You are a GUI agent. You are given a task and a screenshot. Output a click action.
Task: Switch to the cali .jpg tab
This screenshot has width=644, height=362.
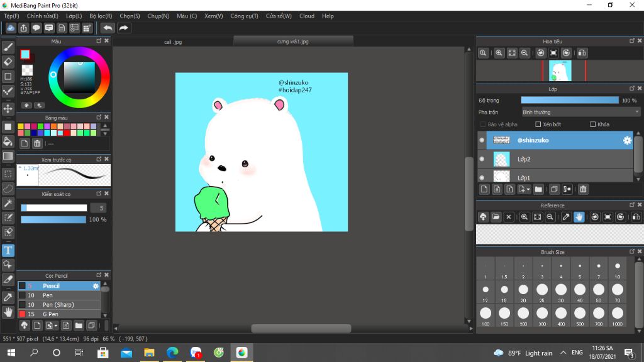coord(173,41)
